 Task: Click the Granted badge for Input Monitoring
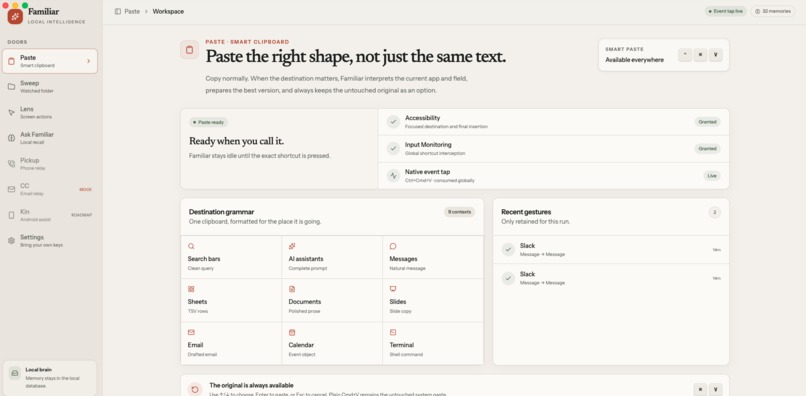pyautogui.click(x=707, y=149)
